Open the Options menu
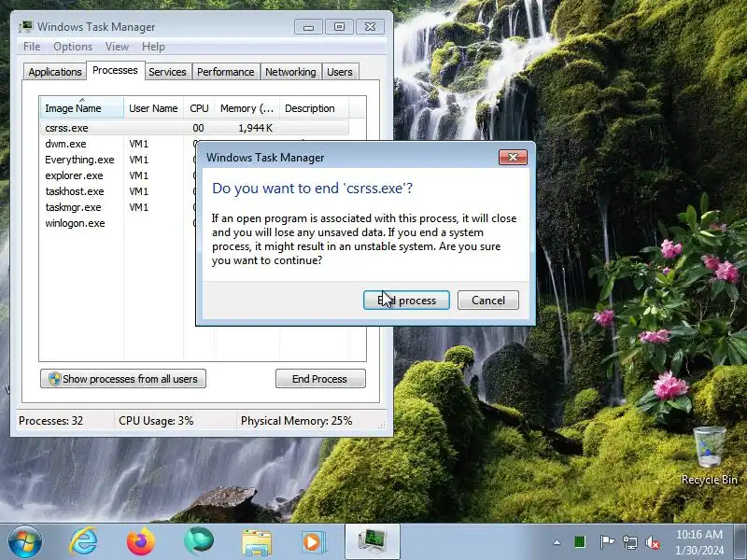This screenshot has height=560, width=747. tap(73, 47)
